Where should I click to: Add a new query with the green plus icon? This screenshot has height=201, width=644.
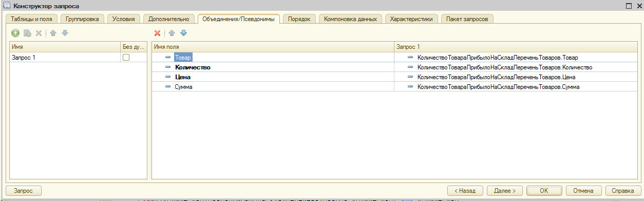[x=15, y=33]
